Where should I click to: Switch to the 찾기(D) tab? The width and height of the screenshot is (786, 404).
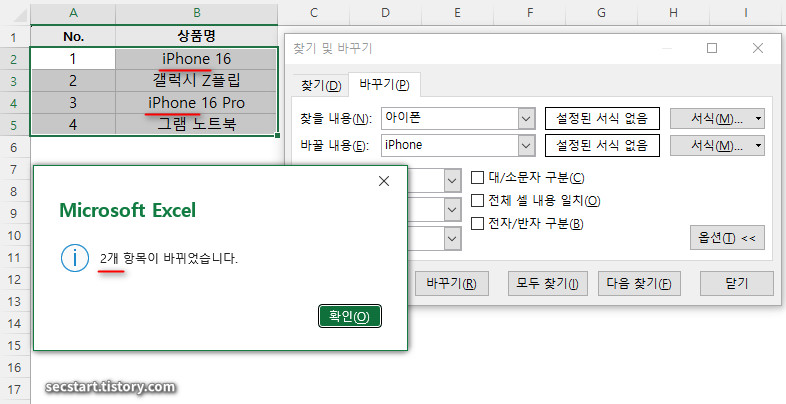[x=321, y=85]
